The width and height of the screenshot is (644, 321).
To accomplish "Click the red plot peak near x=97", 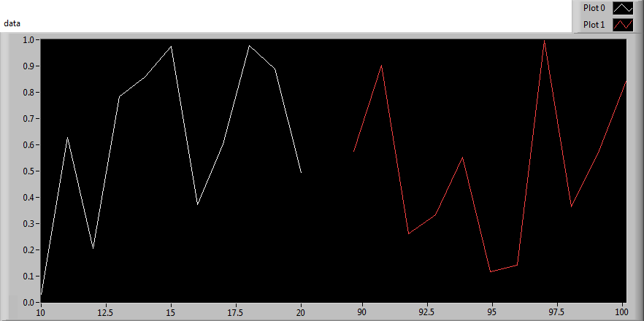I will tap(544, 40).
